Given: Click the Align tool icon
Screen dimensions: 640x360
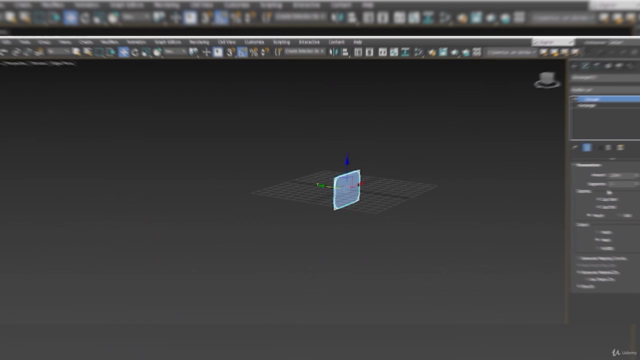Looking at the screenshot, I should [345, 52].
